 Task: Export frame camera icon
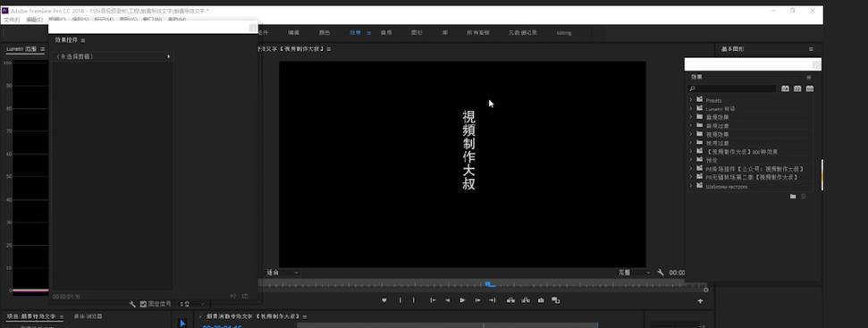[x=541, y=300]
